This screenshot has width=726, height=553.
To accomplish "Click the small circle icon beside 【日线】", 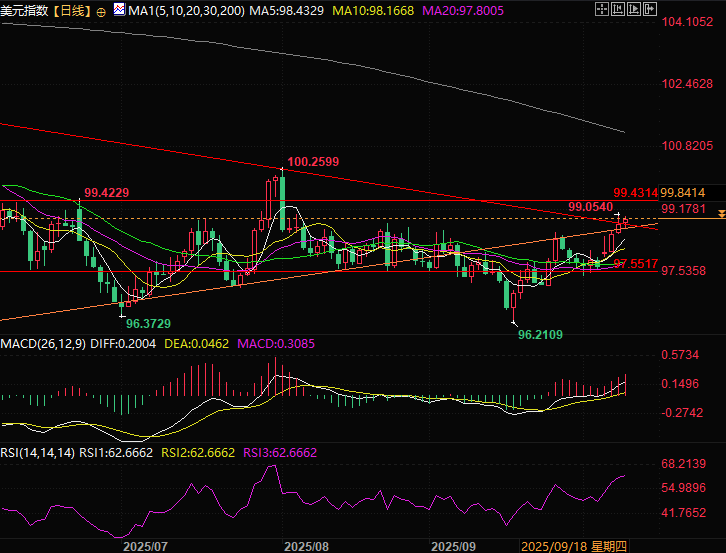I will pos(101,11).
